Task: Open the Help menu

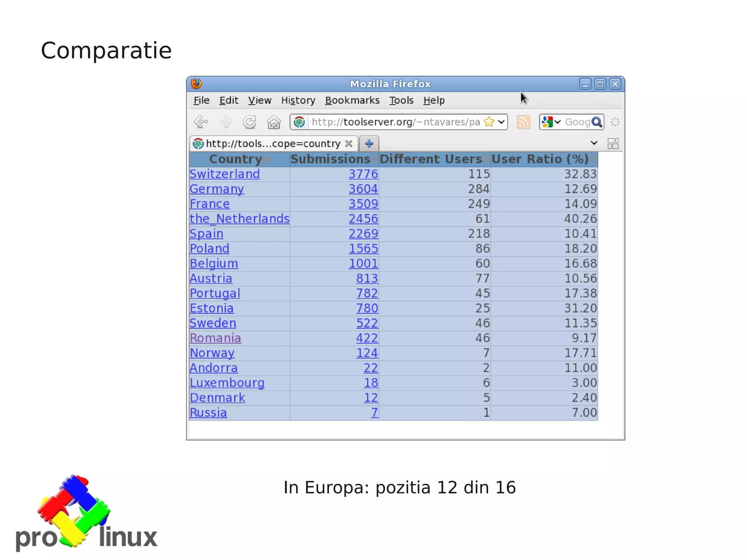Action: click(434, 100)
